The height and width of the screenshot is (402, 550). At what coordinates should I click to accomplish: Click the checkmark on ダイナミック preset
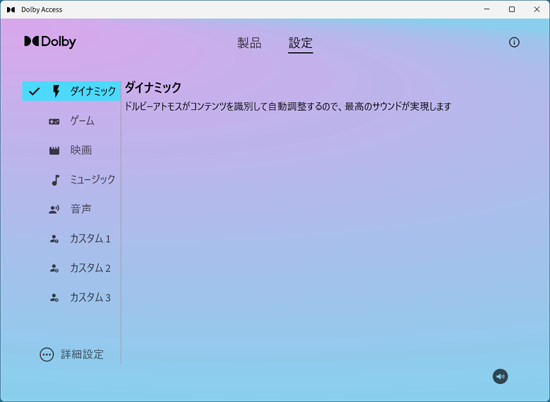coord(34,91)
